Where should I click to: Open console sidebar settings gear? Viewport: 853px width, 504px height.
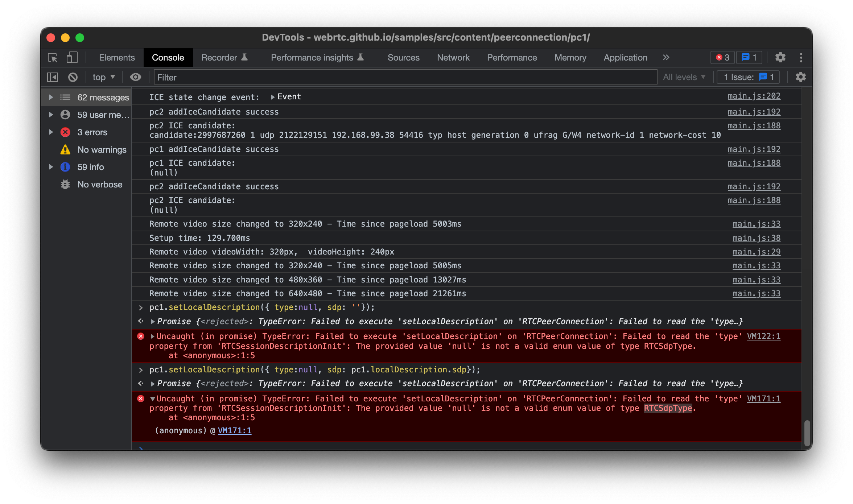[x=801, y=77]
